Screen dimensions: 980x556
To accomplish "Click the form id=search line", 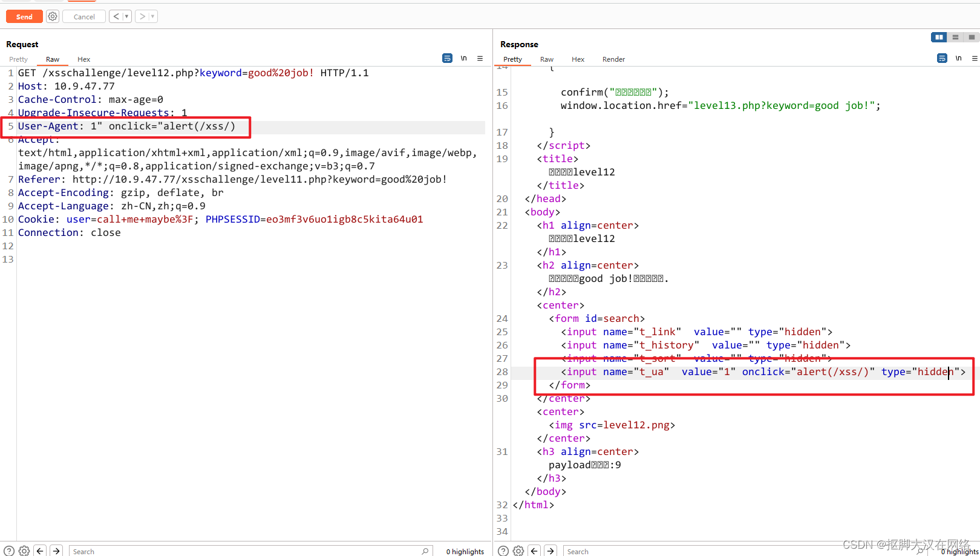I will click(597, 318).
